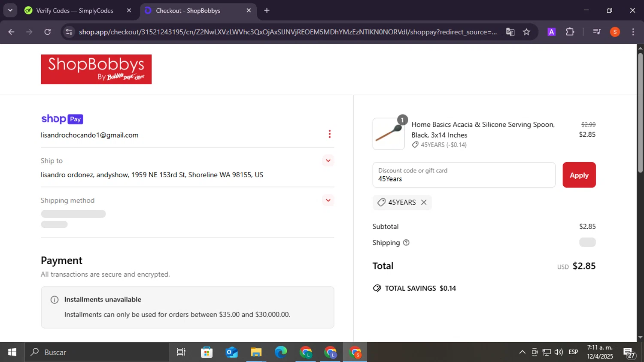644x362 pixels.
Task: Open the Chrome profile avatar S
Action: click(x=615, y=32)
